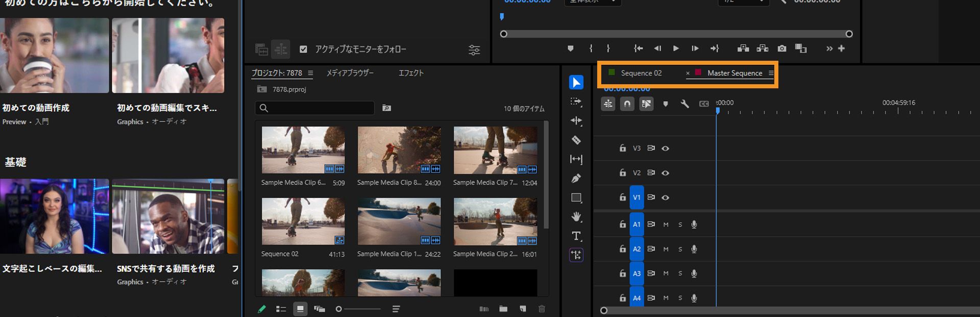Viewport: 980px width, 317px height.
Task: Toggle V3 track output eye
Action: click(x=665, y=149)
